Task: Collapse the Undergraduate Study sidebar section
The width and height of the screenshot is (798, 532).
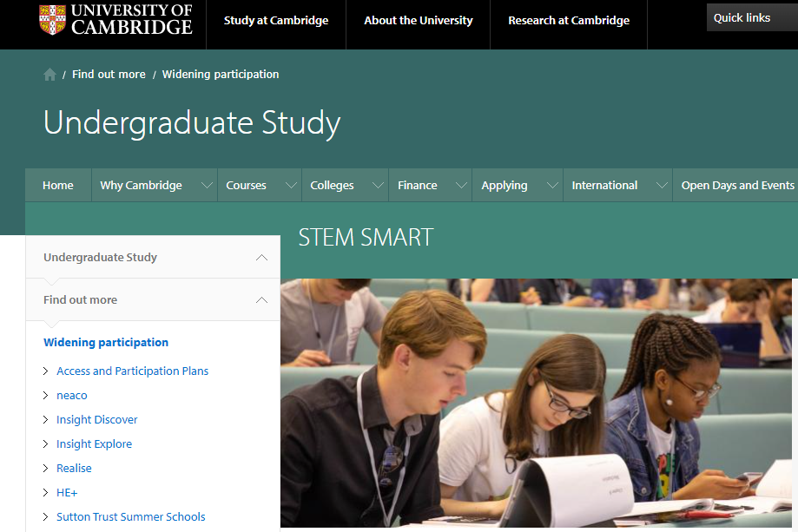Action: (261, 258)
